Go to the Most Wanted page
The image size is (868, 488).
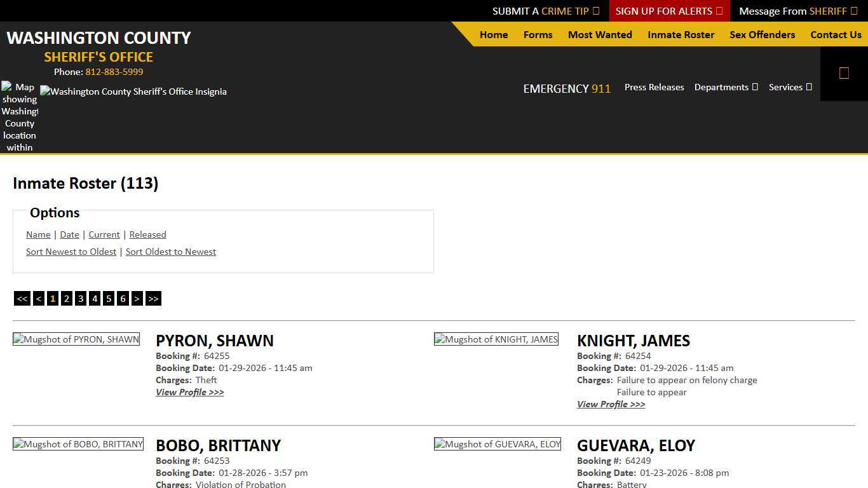pyautogui.click(x=599, y=35)
